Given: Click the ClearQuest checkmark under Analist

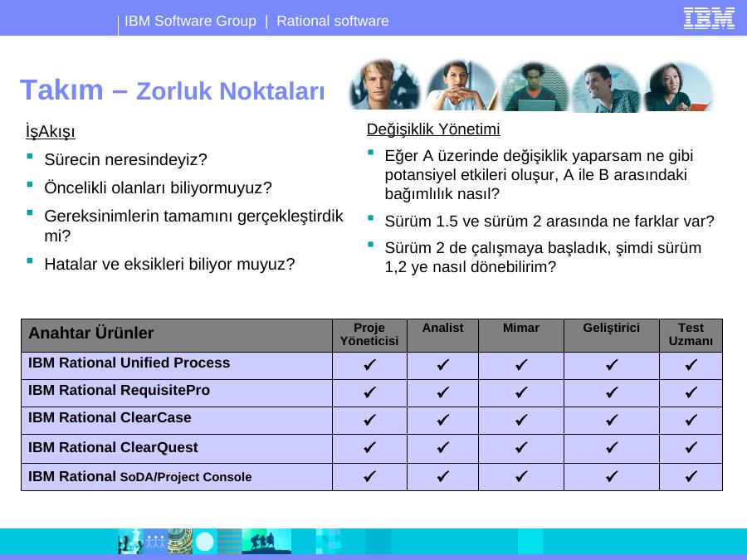Looking at the screenshot, I should (x=443, y=448).
